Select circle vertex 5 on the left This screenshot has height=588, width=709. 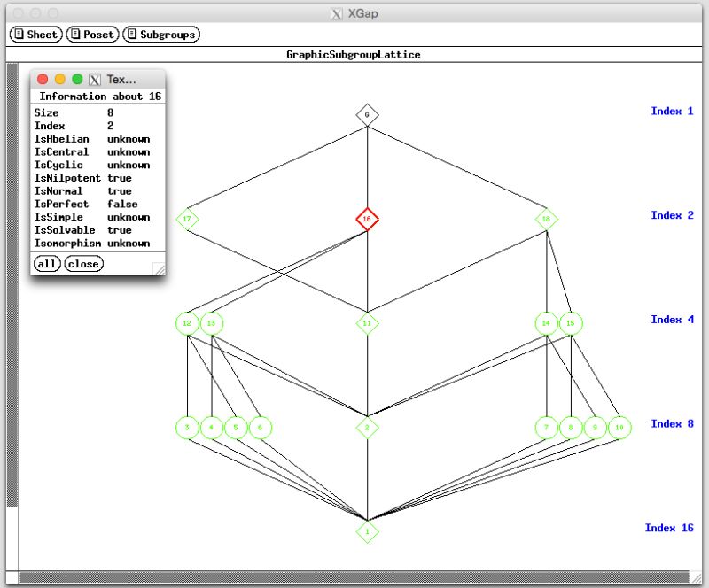click(235, 428)
